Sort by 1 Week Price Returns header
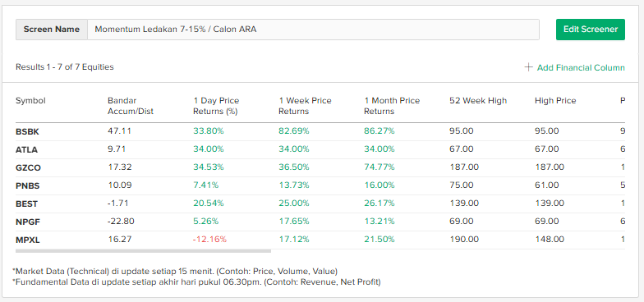Screen dimensions: 644x302 tap(305, 106)
